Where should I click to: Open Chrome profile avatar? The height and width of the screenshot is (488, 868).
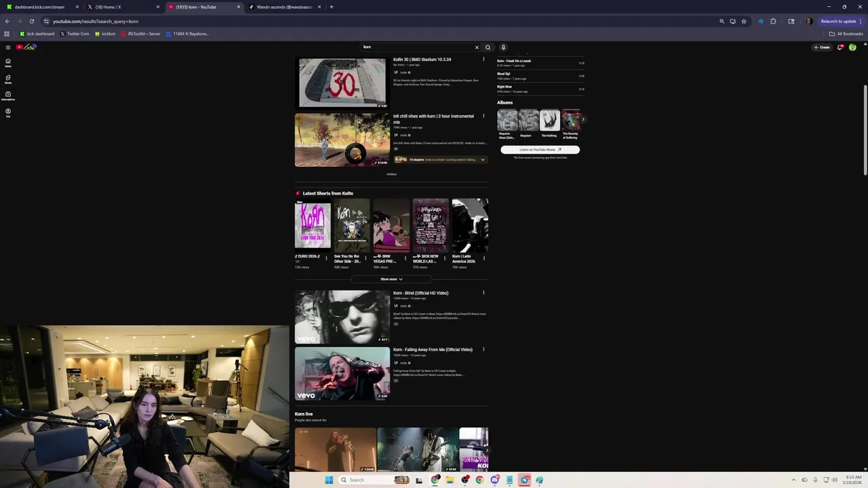[x=809, y=21]
